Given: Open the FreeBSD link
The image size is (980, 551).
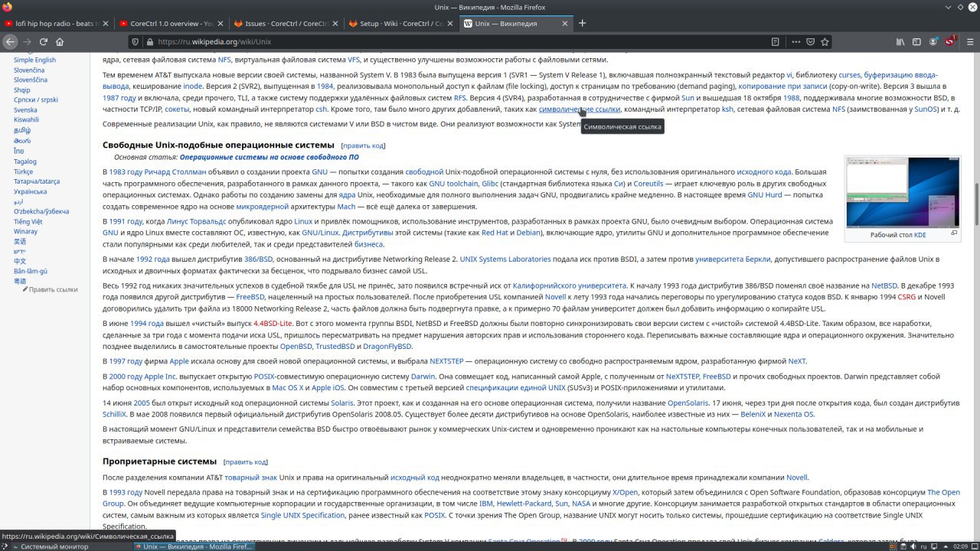Looking at the screenshot, I should pos(250,297).
